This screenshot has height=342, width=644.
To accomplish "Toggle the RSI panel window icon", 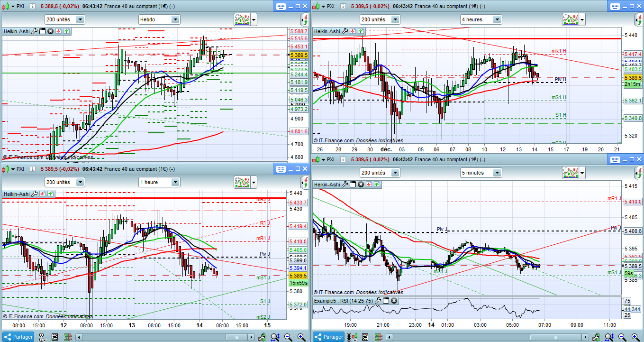I will [386, 301].
